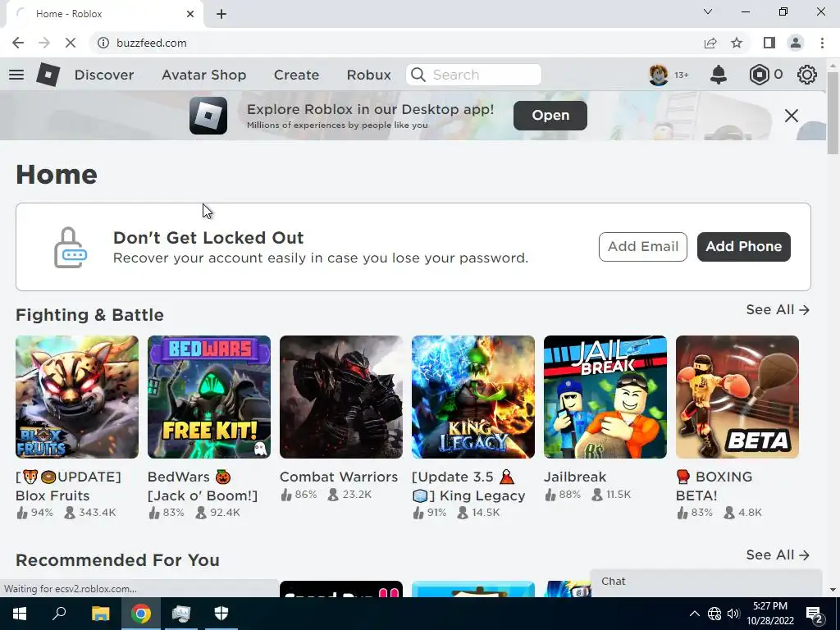Image resolution: width=840 pixels, height=630 pixels.
Task: Open Windows Security shield in taskbar
Action: (x=221, y=614)
